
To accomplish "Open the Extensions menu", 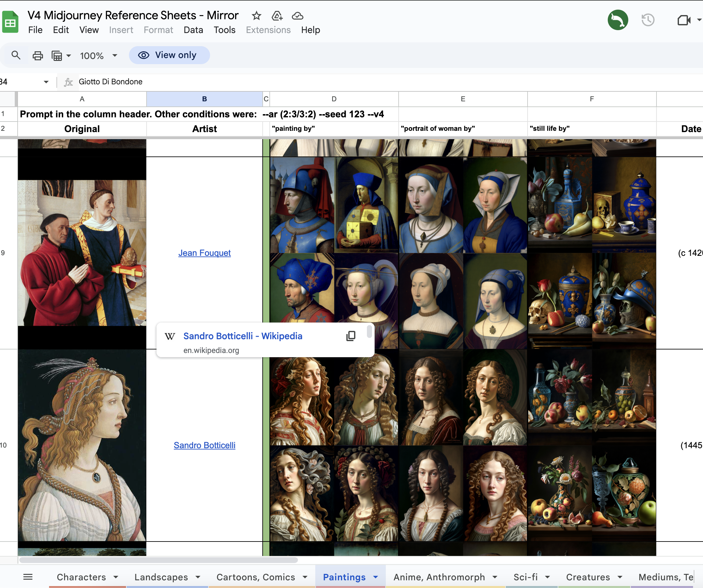I will coord(268,30).
